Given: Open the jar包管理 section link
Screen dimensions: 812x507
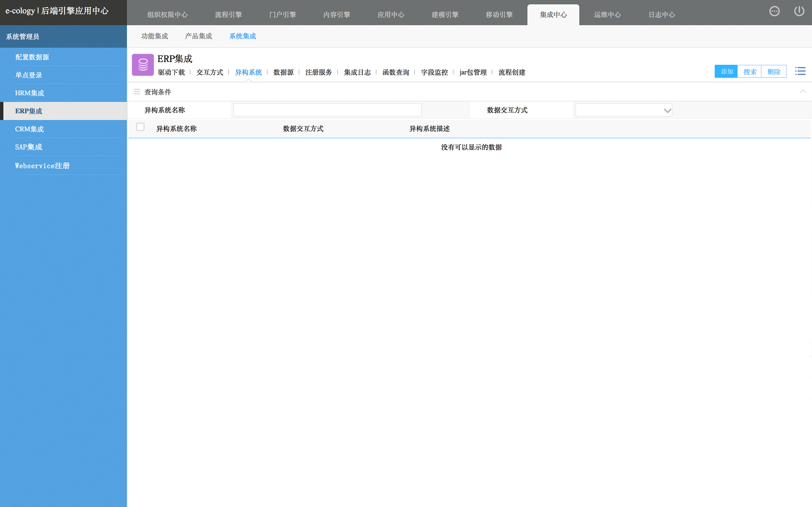Looking at the screenshot, I should (x=473, y=73).
